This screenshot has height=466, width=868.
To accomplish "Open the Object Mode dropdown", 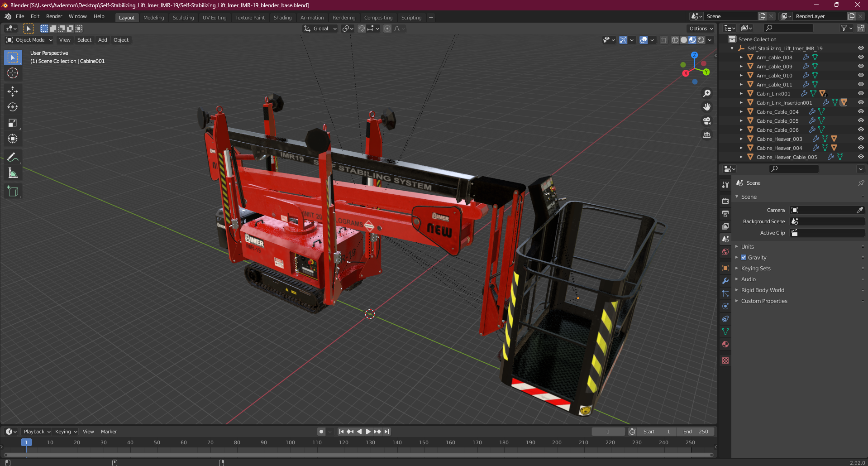I will (29, 40).
